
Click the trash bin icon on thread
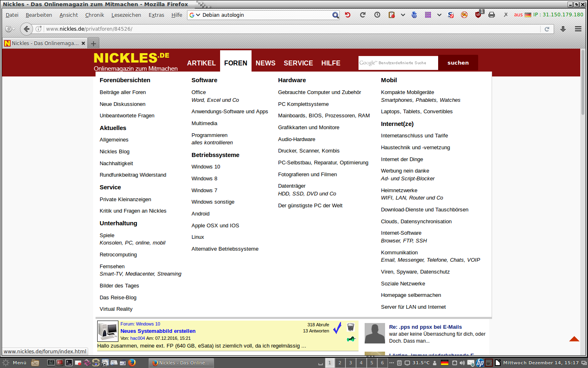pos(351,327)
